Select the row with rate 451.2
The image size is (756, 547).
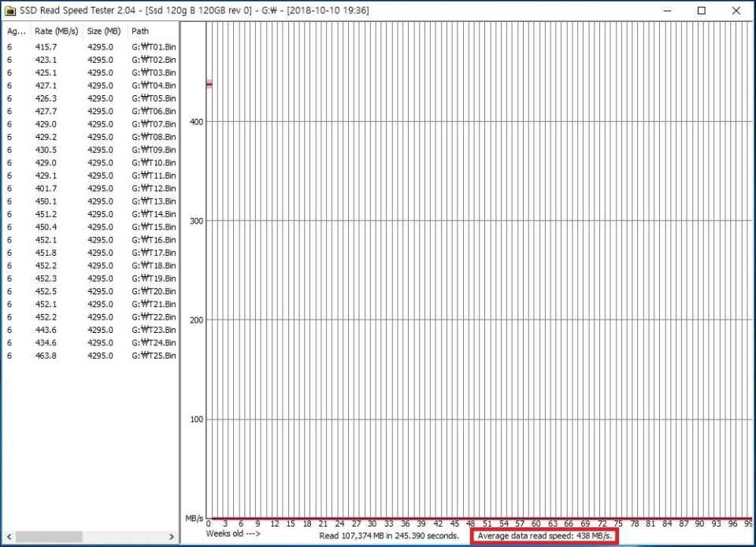point(91,214)
